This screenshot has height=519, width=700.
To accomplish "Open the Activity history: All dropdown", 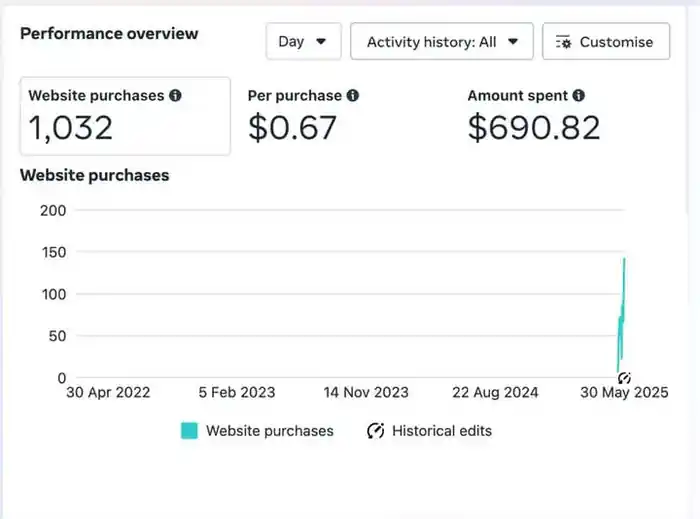I will tap(442, 42).
